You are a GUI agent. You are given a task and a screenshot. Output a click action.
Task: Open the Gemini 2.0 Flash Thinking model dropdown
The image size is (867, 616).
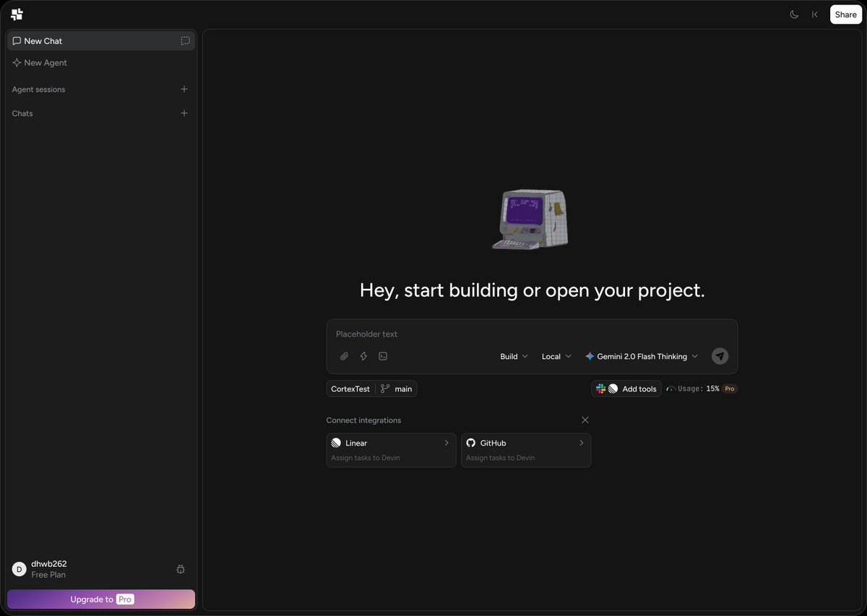[642, 356]
